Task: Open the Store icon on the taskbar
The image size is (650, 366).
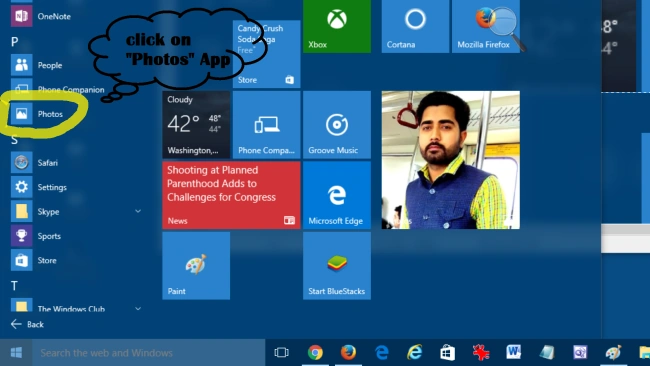Action: 447,353
